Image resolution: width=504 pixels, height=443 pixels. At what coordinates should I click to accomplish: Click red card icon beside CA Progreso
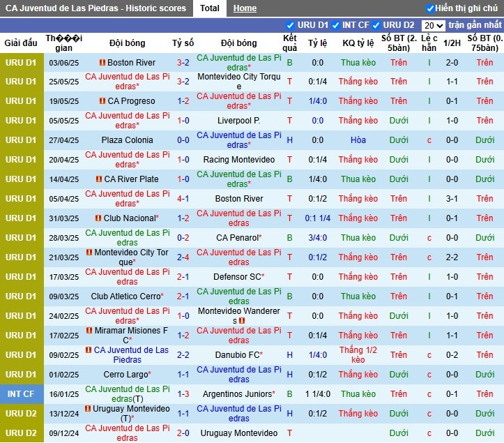point(102,101)
